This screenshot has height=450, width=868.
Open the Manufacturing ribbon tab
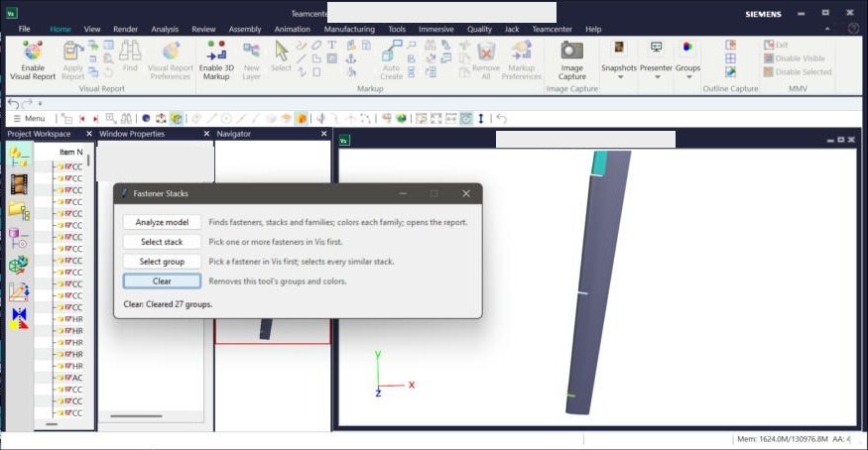(349, 29)
